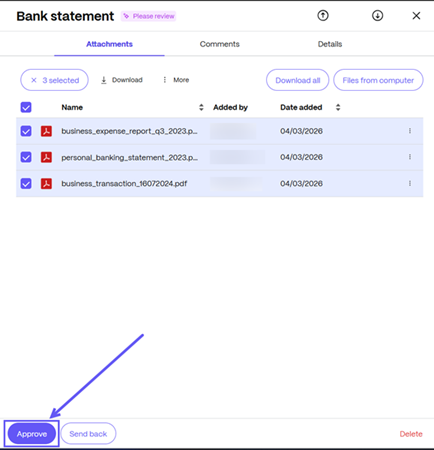
Task: Click the upload arrow icon in header
Action: 323,15
